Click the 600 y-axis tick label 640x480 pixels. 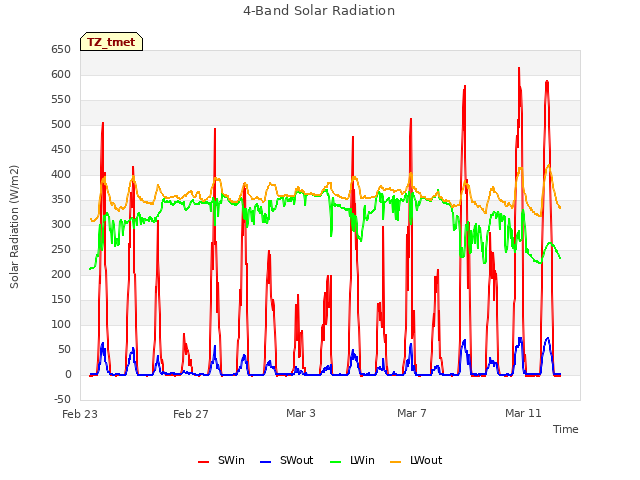tap(61, 75)
